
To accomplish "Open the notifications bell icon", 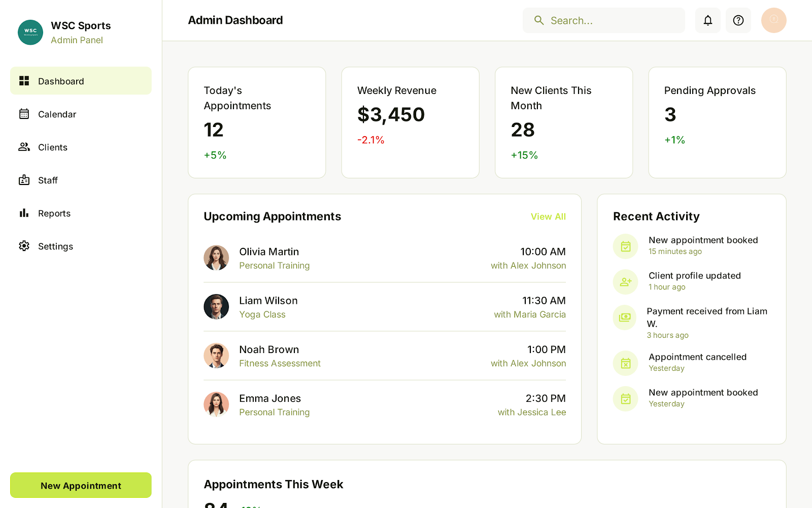I will pos(707,20).
